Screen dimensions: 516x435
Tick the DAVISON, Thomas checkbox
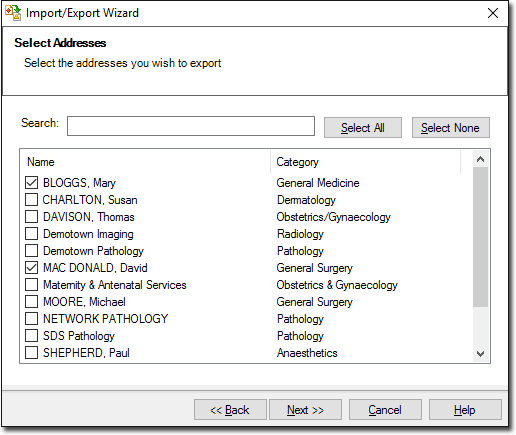(x=31, y=217)
